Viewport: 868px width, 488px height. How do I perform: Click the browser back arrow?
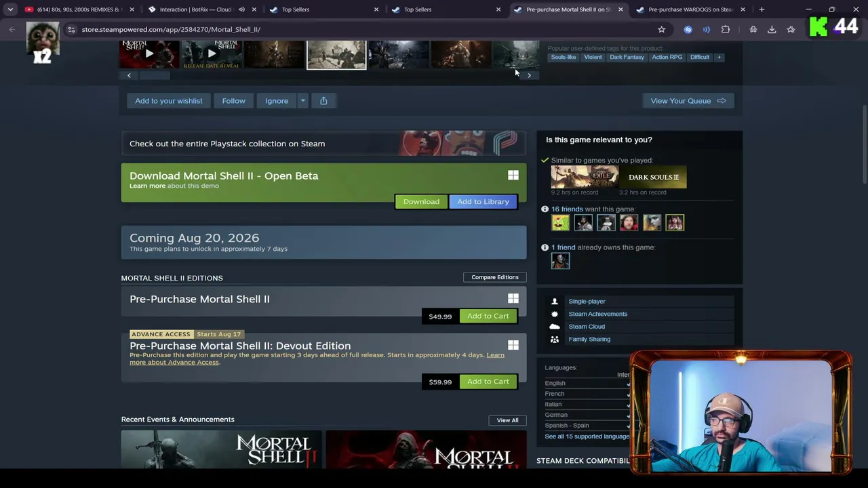point(12,29)
